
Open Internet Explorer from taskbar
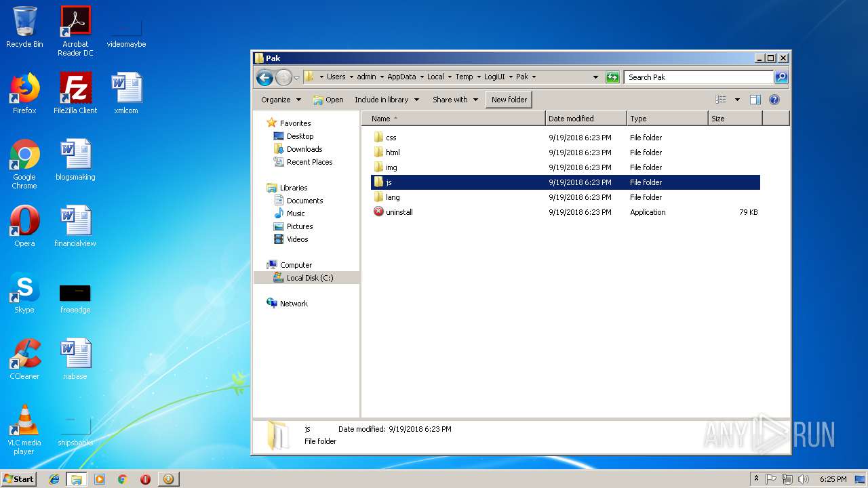(54, 479)
